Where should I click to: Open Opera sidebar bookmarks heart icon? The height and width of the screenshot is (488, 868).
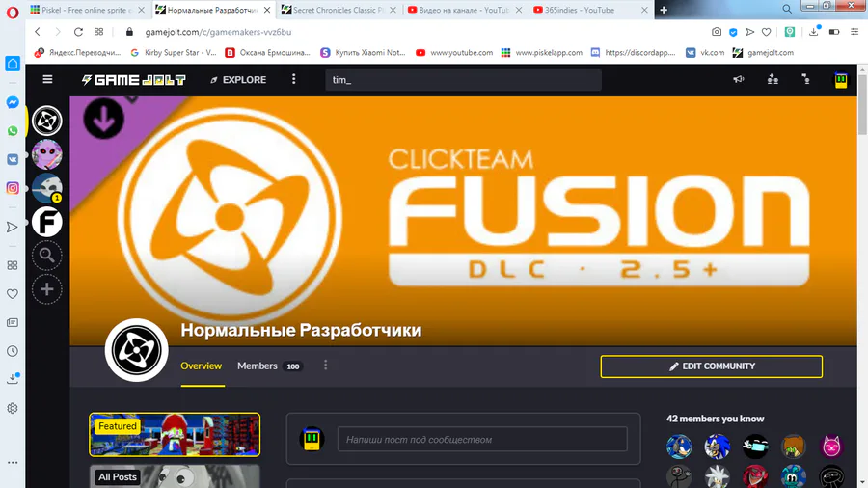(13, 294)
